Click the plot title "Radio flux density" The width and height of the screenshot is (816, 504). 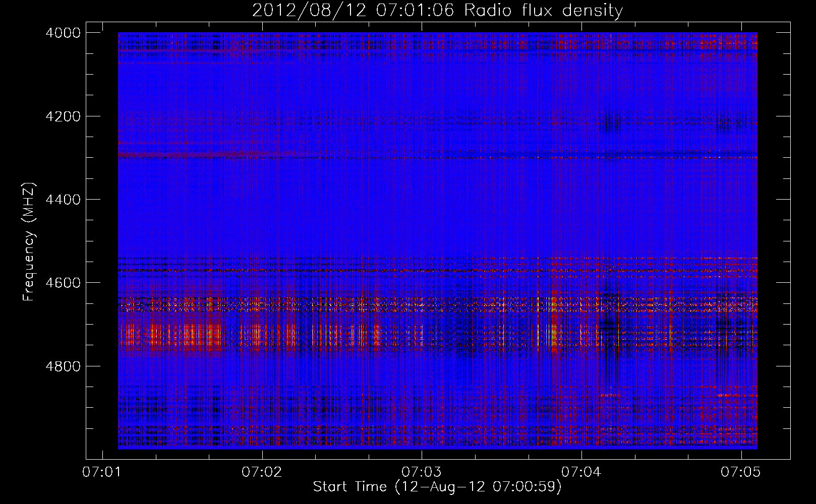pos(544,11)
